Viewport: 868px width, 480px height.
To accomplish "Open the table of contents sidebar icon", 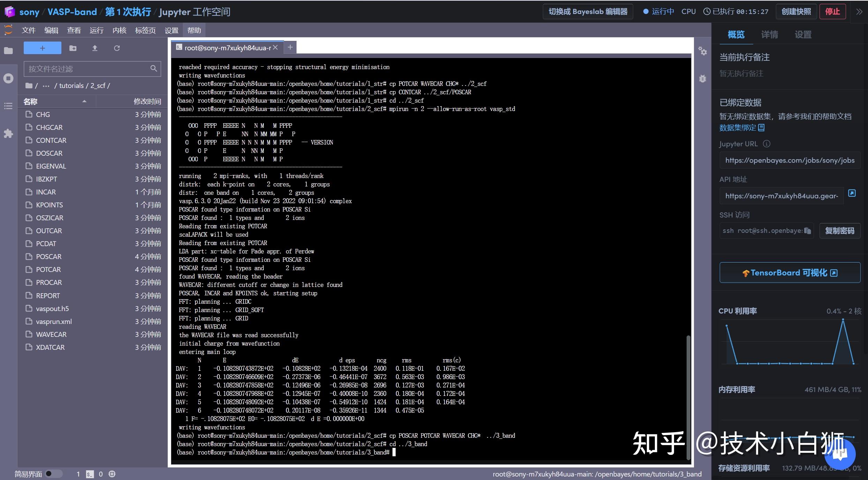I will 8,106.
